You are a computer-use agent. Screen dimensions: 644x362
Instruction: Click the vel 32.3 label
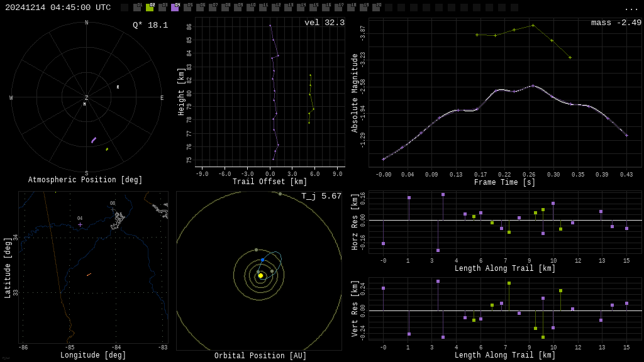[x=324, y=23]
